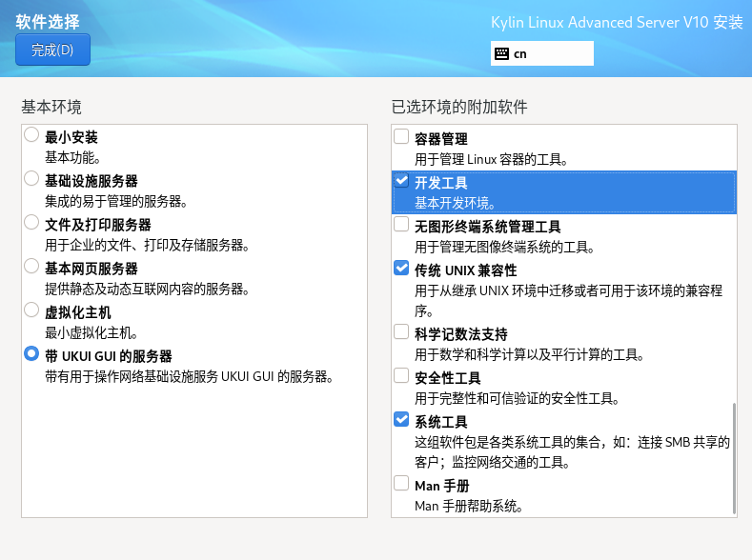Click the highlighted 开发工具 label

(441, 183)
